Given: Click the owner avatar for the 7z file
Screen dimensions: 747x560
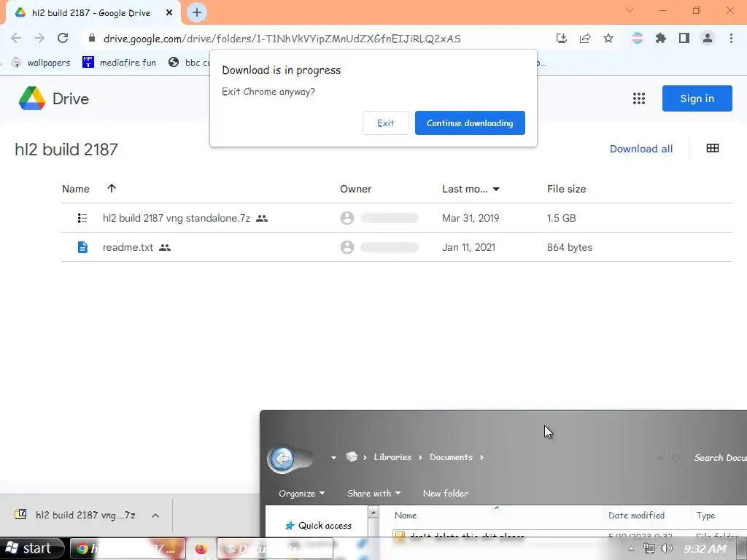Looking at the screenshot, I should pos(347,218).
